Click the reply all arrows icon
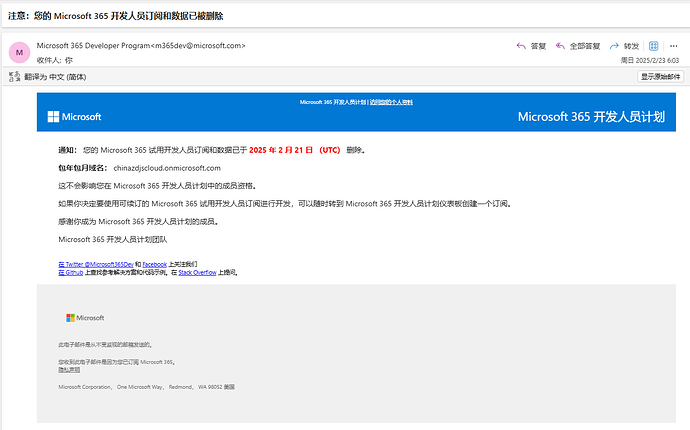The image size is (690, 430). click(x=560, y=46)
